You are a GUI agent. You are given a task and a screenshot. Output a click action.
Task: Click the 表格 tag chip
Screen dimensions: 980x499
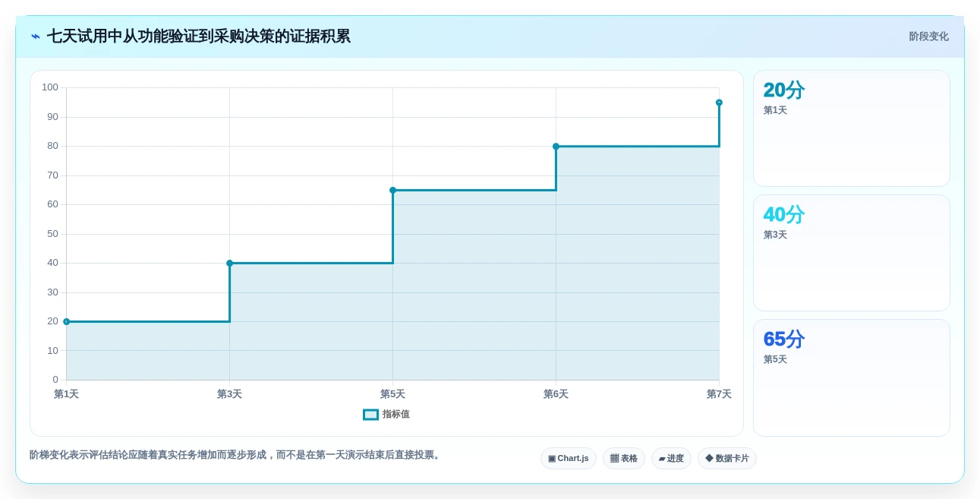[624, 459]
